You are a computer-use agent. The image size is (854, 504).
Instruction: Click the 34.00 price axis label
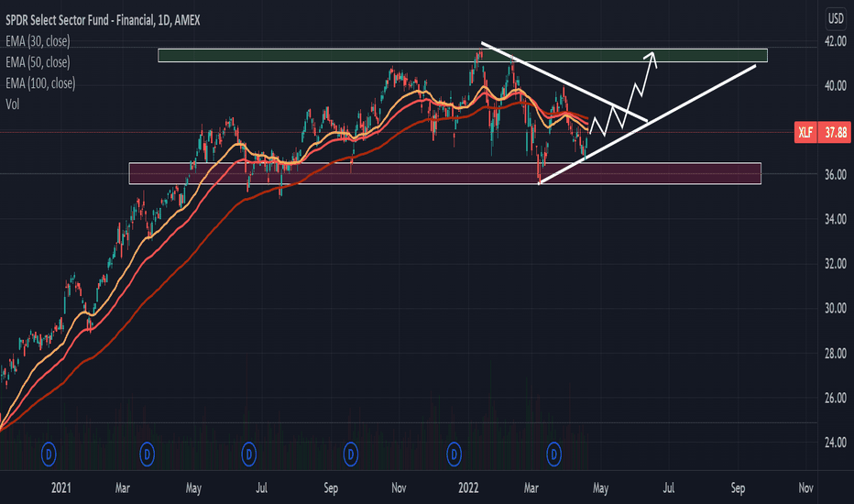(x=836, y=219)
